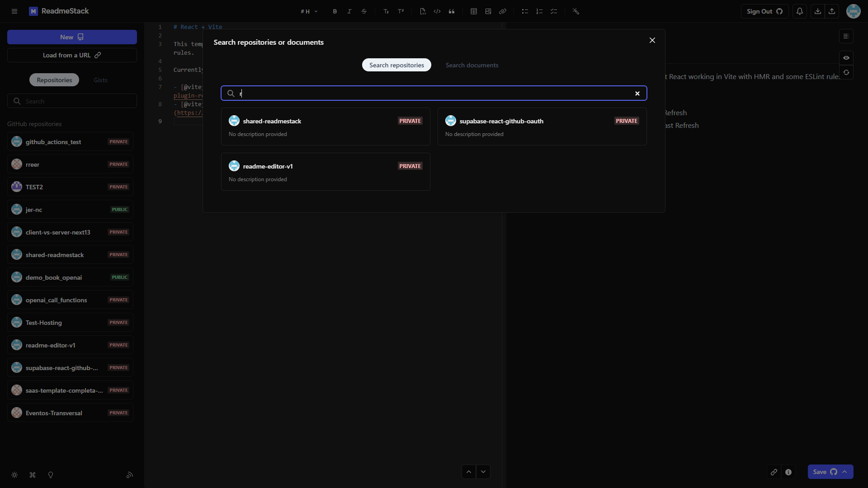Insert a blockquote

(x=452, y=11)
